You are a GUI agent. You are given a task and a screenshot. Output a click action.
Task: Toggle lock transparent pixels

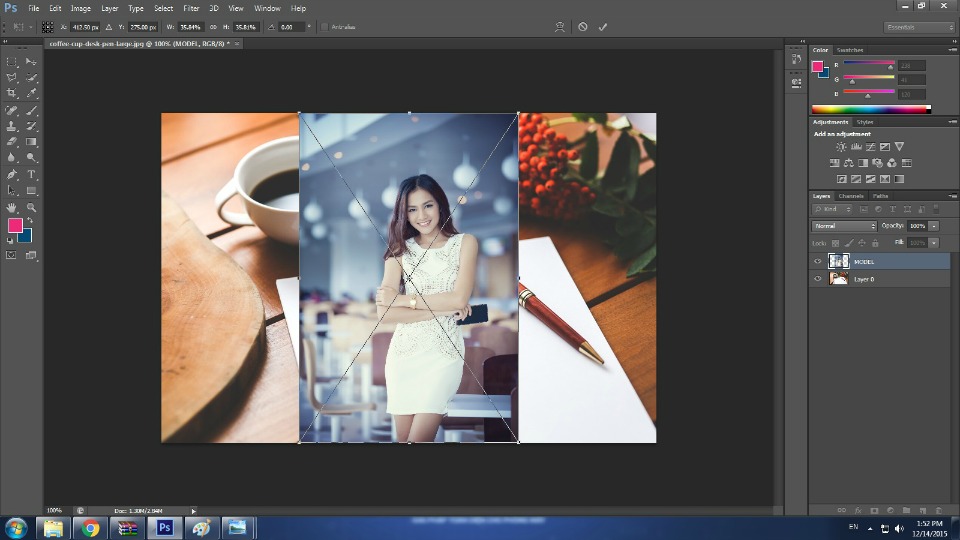(x=835, y=243)
